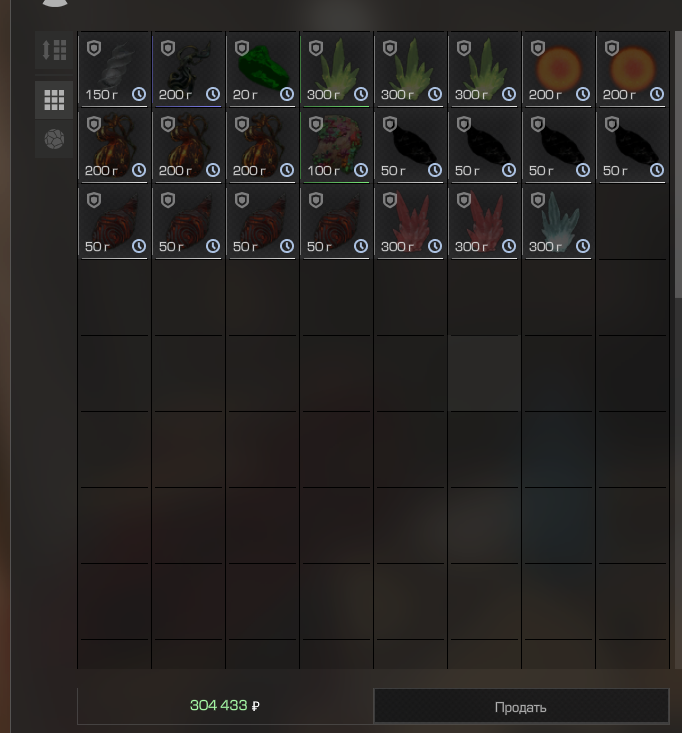The height and width of the screenshot is (733, 682).
Task: Click the shield icon on the green stone
Action: point(242,48)
